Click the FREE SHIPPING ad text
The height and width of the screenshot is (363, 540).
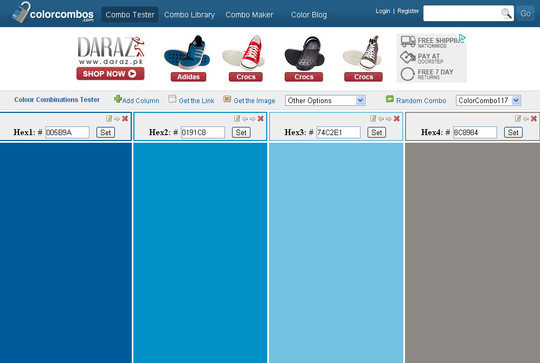(x=440, y=41)
